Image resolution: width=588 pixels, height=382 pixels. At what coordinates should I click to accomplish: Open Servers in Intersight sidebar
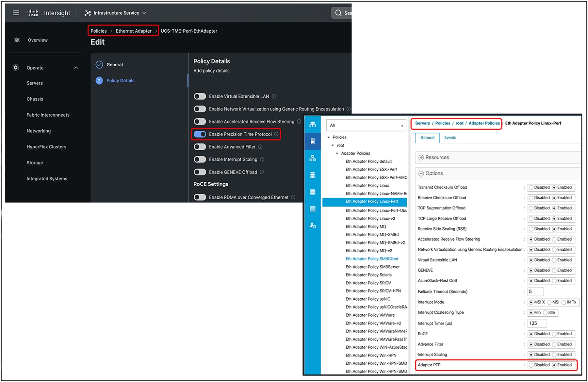(35, 83)
